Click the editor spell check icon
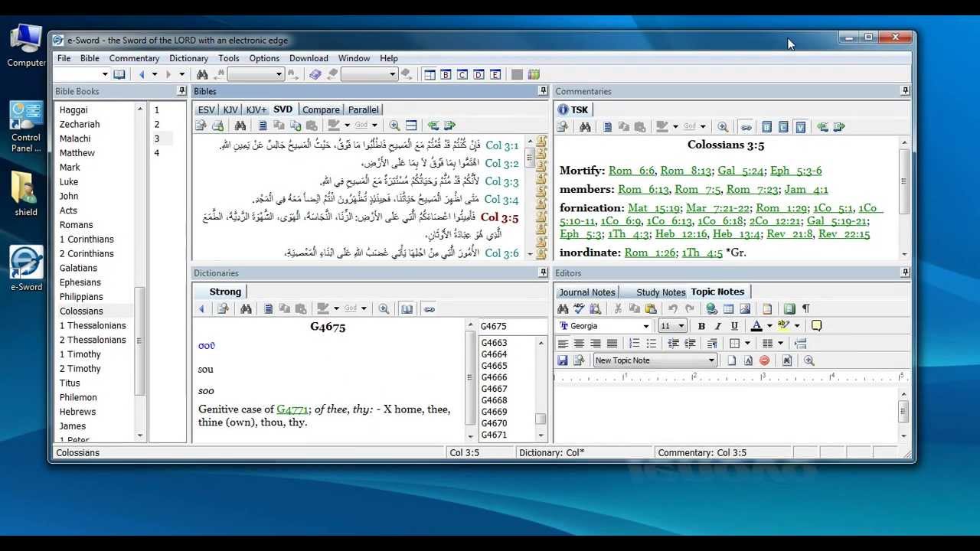 pos(579,308)
